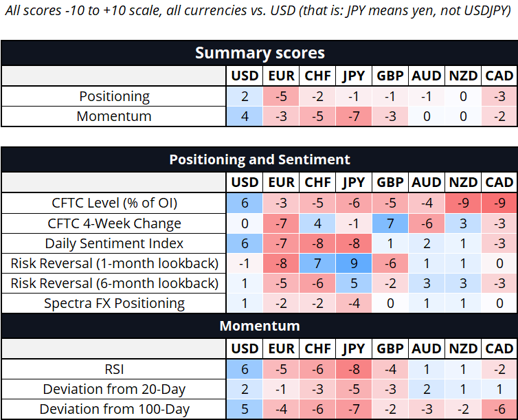Click JPY Risk Reversal 1-month score cell
518x420 pixels.
coord(354,263)
